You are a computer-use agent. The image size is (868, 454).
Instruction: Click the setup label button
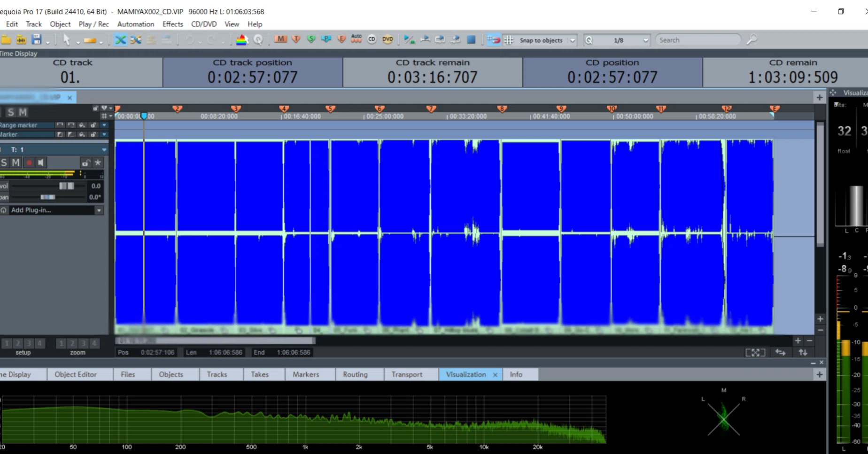click(23, 353)
